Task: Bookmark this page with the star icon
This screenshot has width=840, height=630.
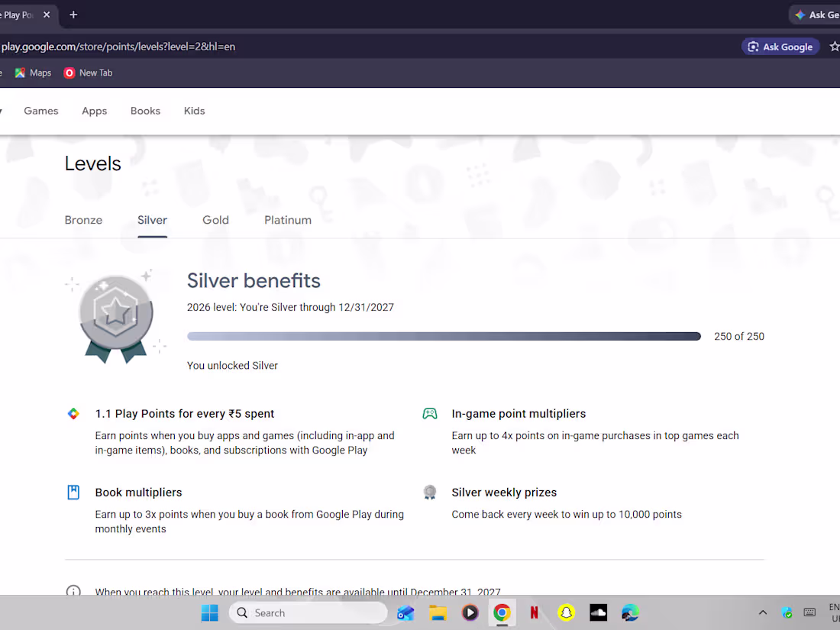Action: pyautogui.click(x=834, y=47)
